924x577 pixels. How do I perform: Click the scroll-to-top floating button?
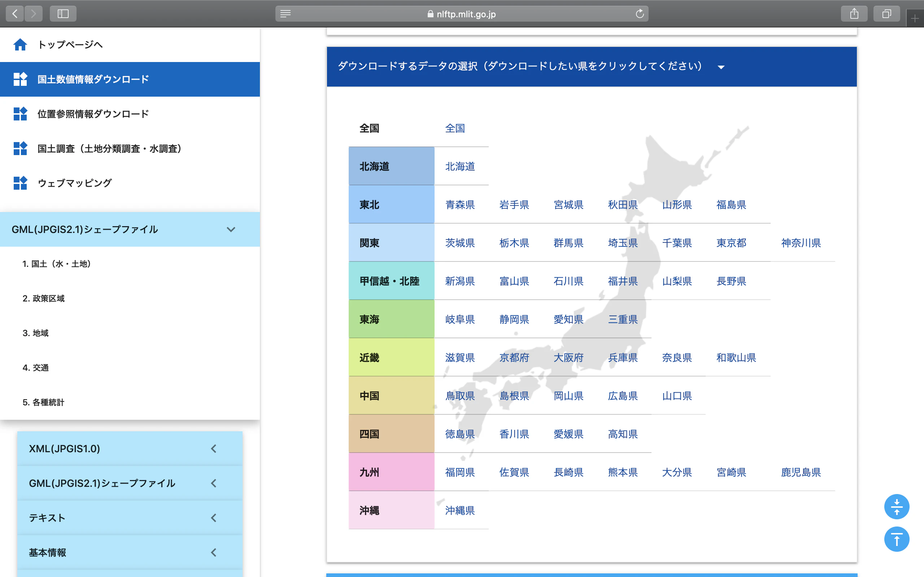(x=897, y=539)
